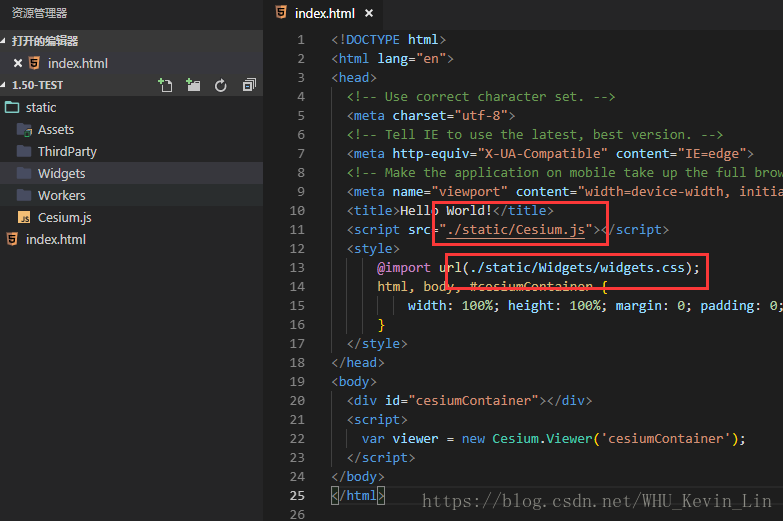Expand the ThirdParty folder
Viewport: 783px width, 521px height.
tap(66, 151)
